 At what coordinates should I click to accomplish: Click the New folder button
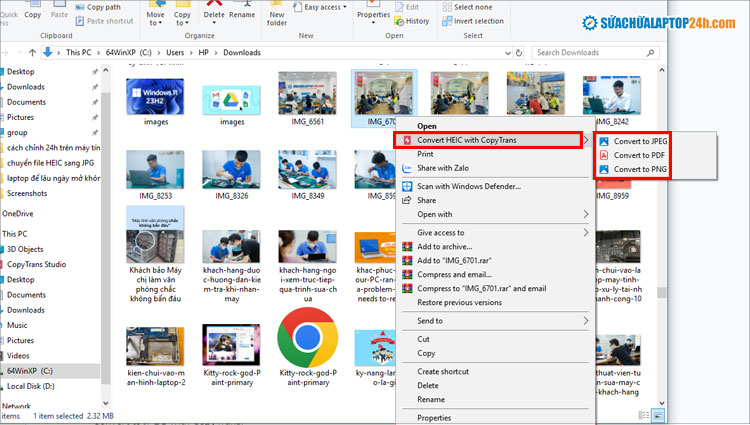(x=277, y=14)
